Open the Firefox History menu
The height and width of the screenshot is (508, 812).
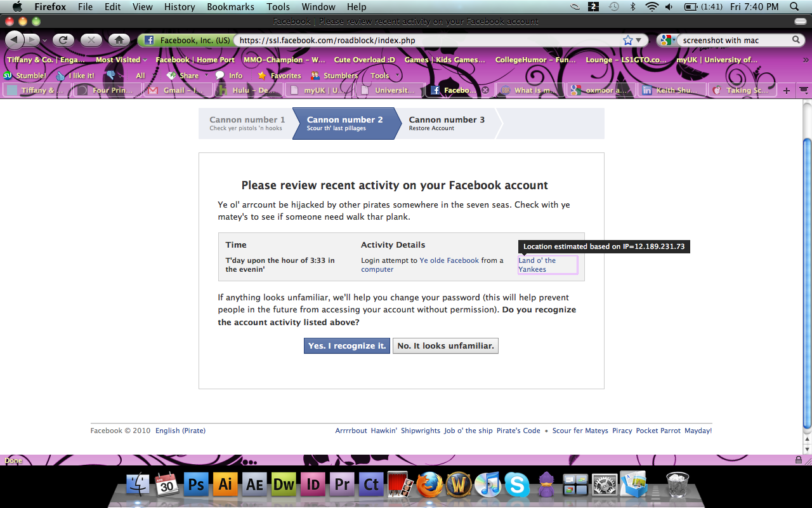[180, 7]
